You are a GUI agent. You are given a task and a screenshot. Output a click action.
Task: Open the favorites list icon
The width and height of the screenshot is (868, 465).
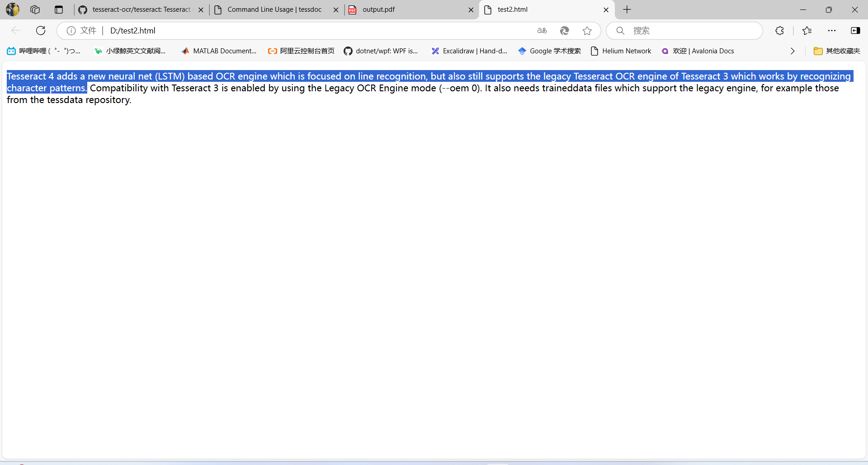pos(807,30)
